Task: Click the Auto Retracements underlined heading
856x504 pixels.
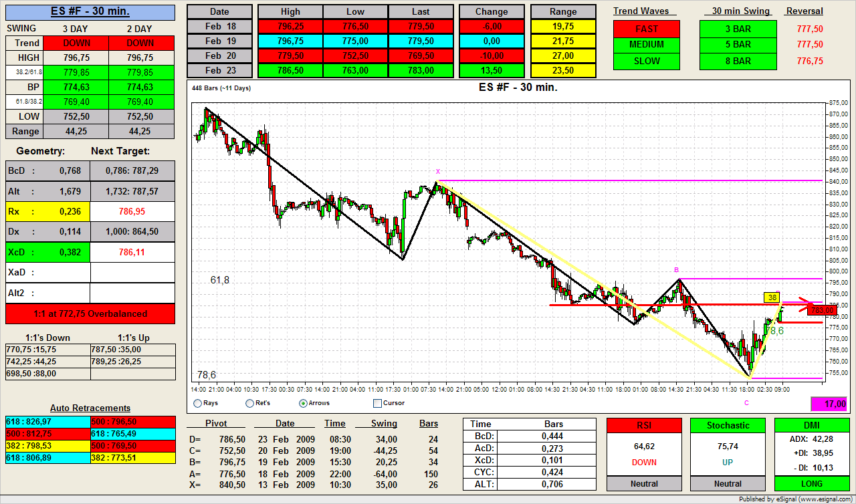Action: coord(90,408)
